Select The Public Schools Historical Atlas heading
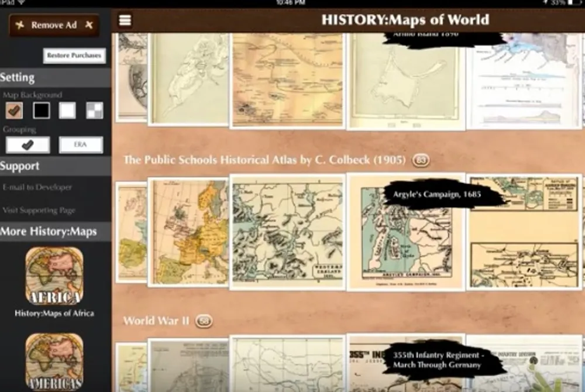 264,160
